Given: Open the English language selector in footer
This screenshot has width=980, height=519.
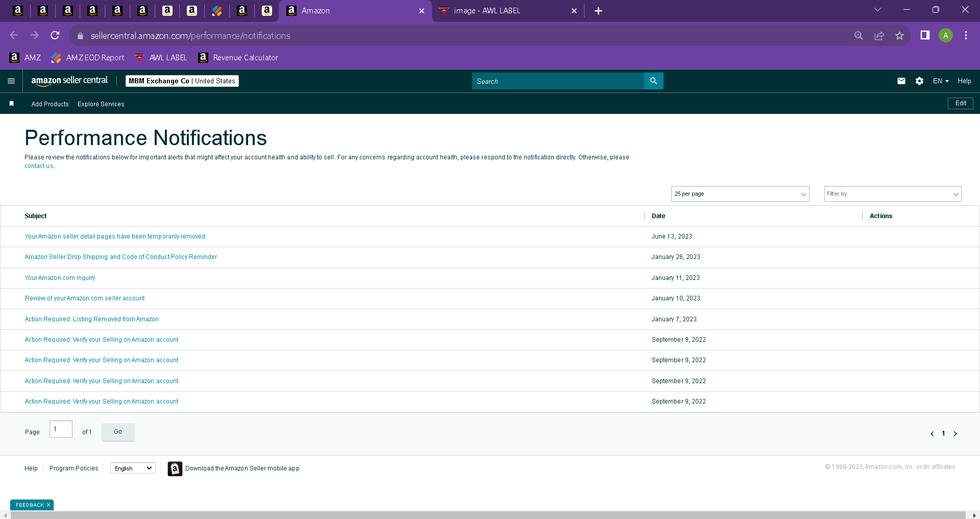Looking at the screenshot, I should (133, 468).
